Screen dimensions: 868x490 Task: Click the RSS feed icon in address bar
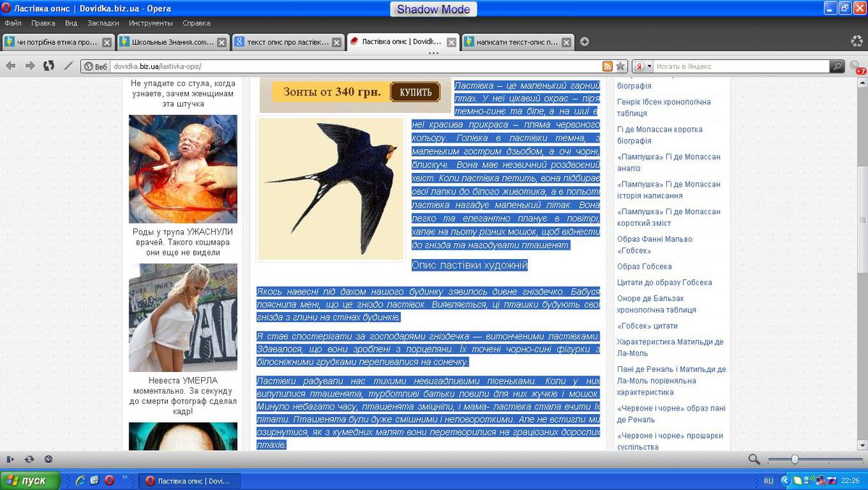coord(608,67)
